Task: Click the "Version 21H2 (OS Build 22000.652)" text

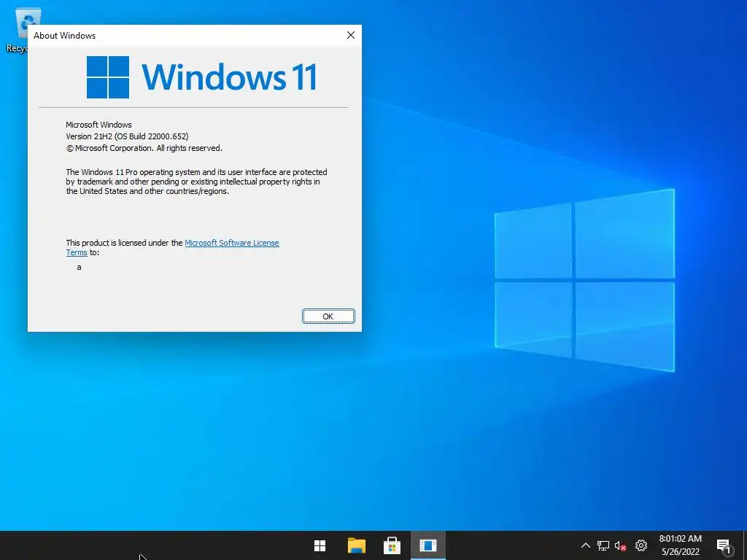Action: pos(127,136)
